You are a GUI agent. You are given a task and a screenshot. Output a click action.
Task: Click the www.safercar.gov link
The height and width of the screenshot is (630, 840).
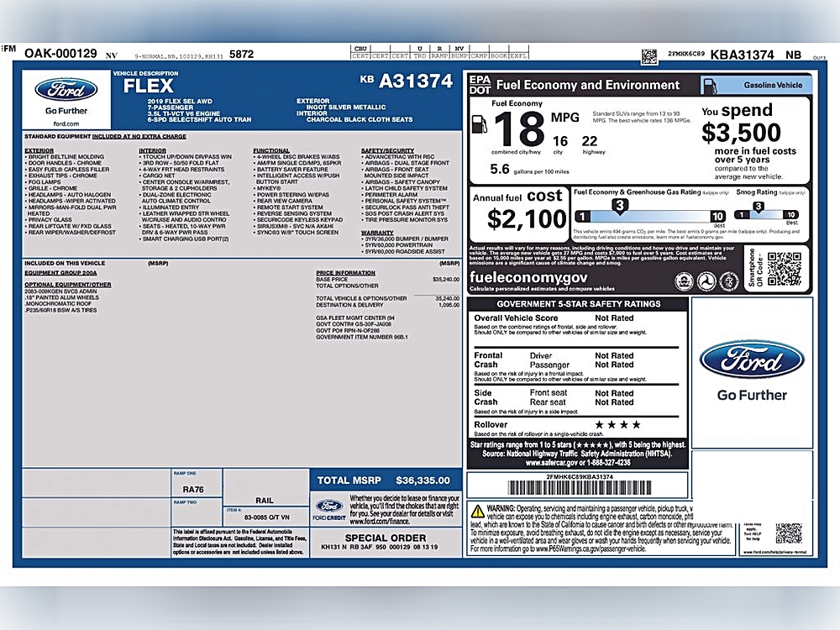pos(551,463)
